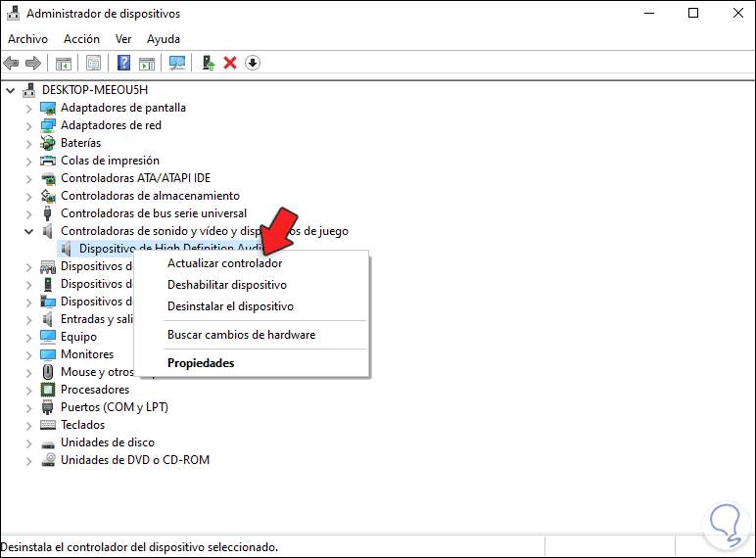Click the update driver toolbar icon

(208, 63)
